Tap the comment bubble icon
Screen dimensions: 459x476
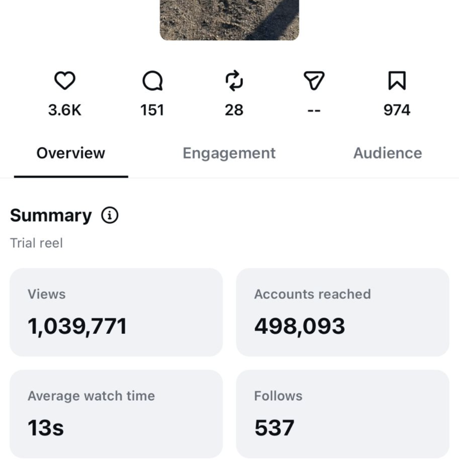coord(152,81)
